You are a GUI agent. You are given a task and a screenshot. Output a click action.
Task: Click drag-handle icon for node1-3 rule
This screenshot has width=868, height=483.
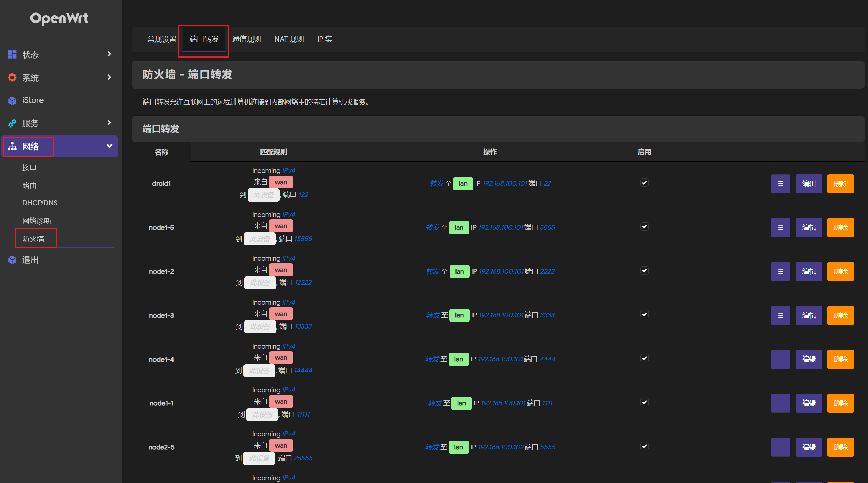click(780, 315)
